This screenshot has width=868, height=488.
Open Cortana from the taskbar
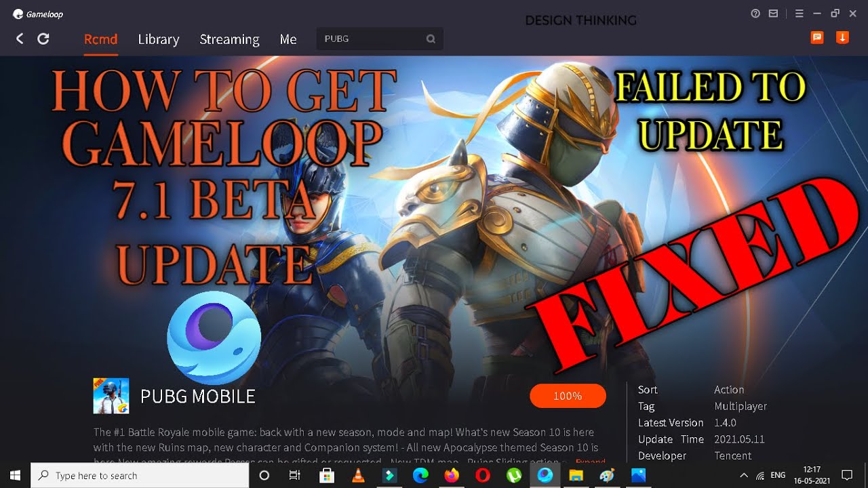pyautogui.click(x=264, y=475)
